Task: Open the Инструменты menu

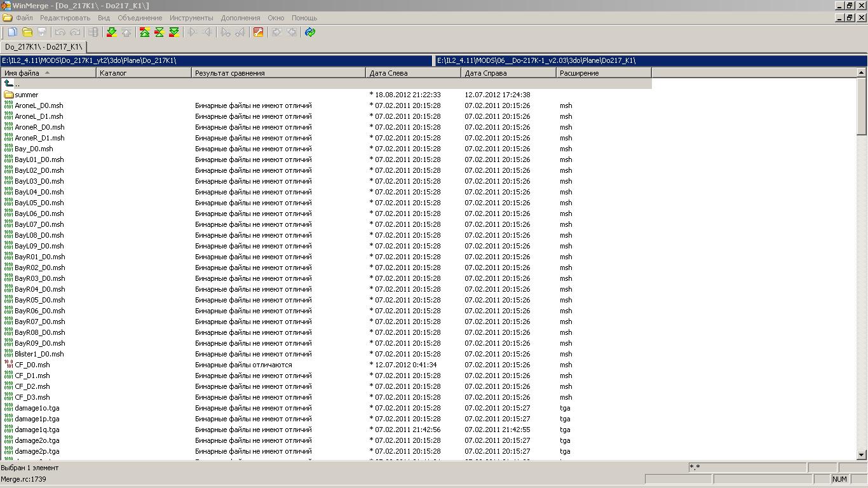Action: pyautogui.click(x=191, y=18)
